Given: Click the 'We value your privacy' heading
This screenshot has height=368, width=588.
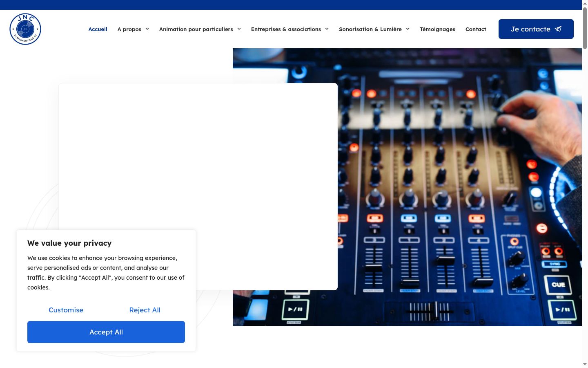Looking at the screenshot, I should tap(69, 243).
